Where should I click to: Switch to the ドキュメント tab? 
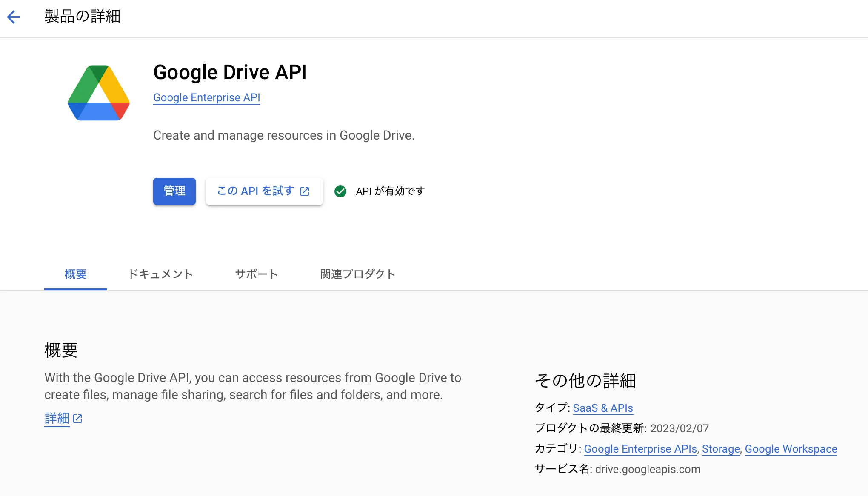tap(160, 274)
